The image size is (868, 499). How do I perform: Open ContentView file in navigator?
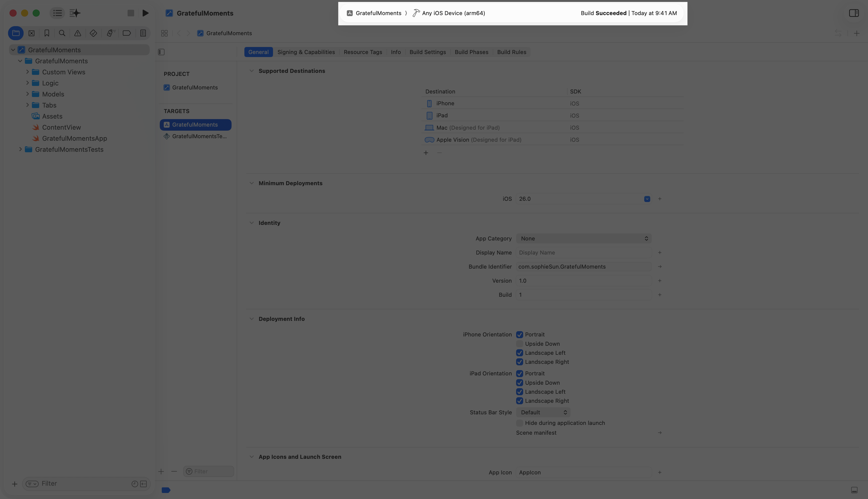tap(61, 127)
